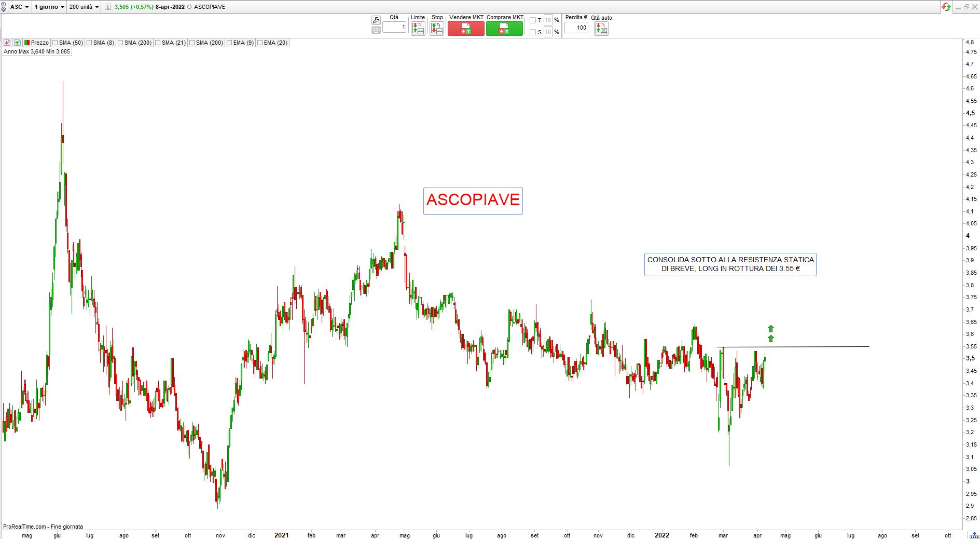Open the '1 giorno' timeframe dropdown
This screenshot has width=980, height=539.
[x=49, y=7]
